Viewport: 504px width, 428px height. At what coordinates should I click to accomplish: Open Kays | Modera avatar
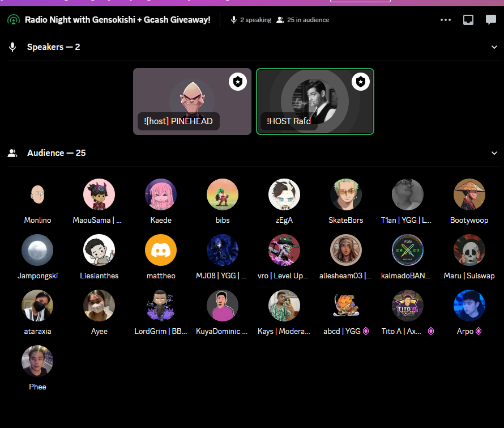[284, 306]
